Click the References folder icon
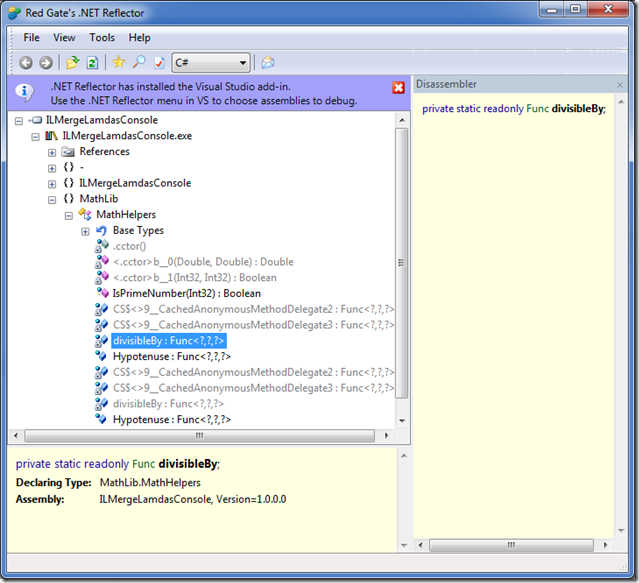 68,152
